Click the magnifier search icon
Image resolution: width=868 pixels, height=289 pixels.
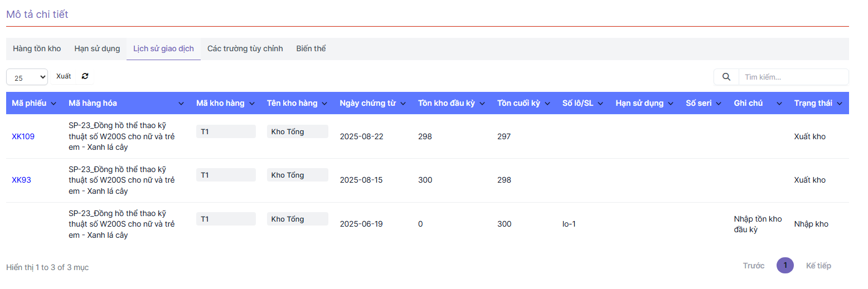(x=726, y=77)
